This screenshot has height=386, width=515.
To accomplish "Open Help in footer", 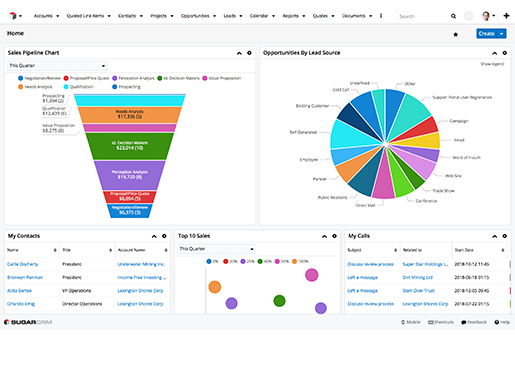I will tap(502, 322).
